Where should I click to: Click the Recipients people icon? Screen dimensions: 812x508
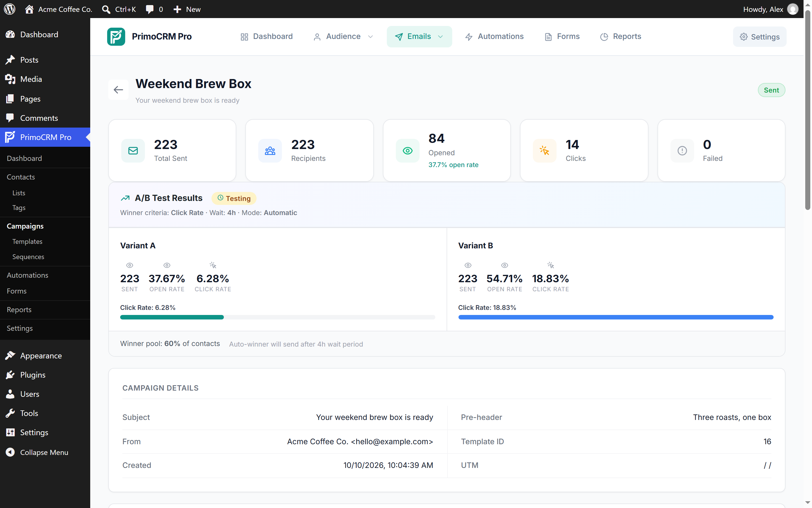coord(270,151)
